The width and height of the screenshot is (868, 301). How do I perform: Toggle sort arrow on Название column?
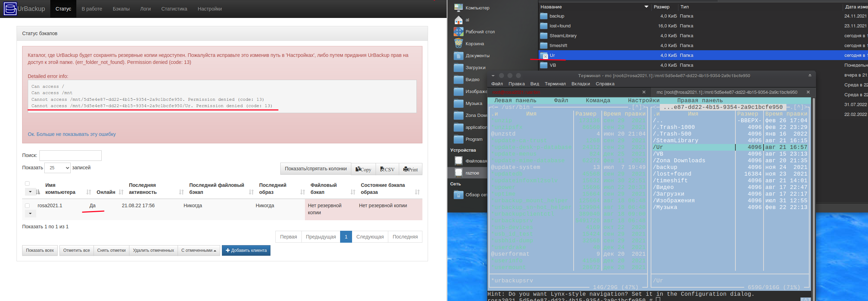(646, 7)
